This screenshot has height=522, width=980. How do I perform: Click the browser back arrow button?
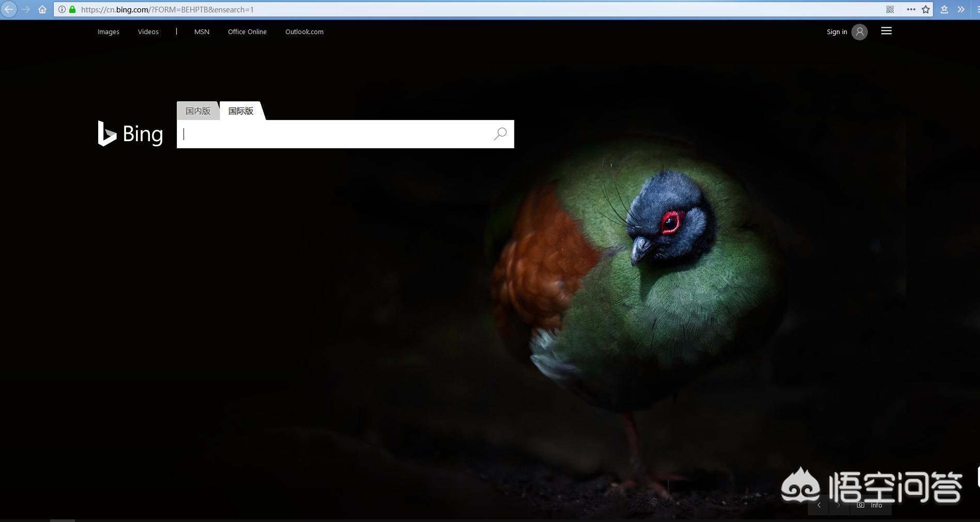pyautogui.click(x=9, y=9)
